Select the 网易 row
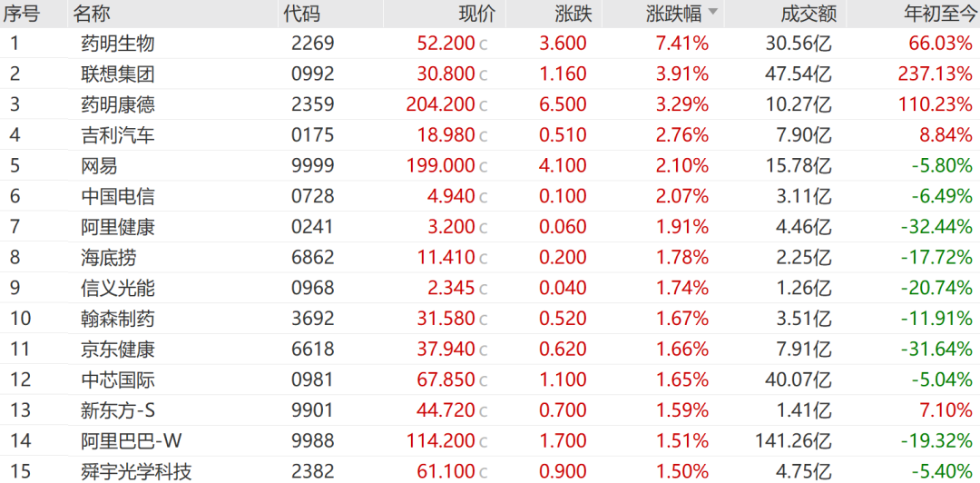The width and height of the screenshot is (980, 483). point(490,166)
